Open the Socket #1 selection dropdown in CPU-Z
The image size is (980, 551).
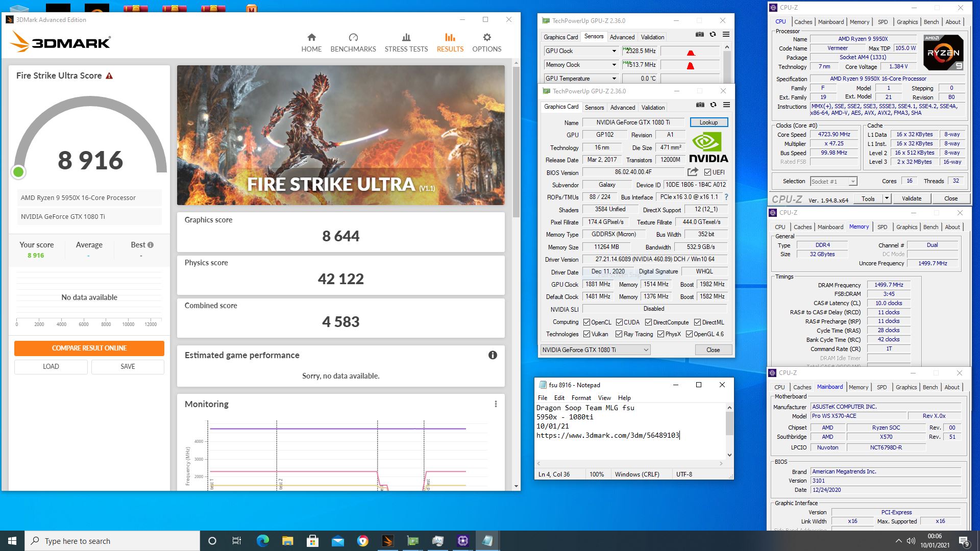[833, 181]
